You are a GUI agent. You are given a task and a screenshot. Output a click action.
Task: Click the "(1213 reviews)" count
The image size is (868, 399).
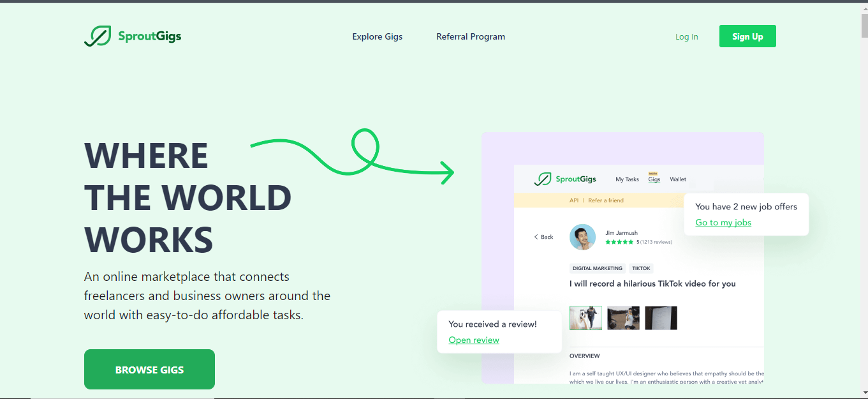coord(656,243)
